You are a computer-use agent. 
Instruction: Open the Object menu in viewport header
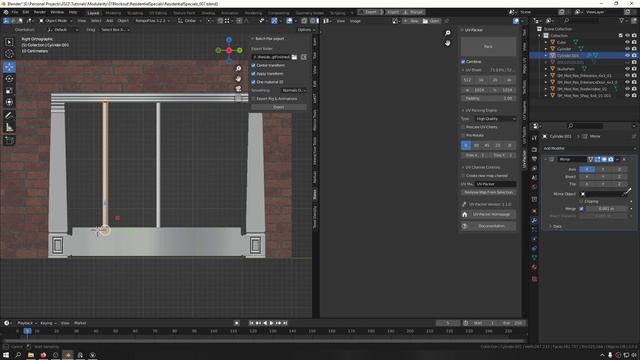coord(123,20)
